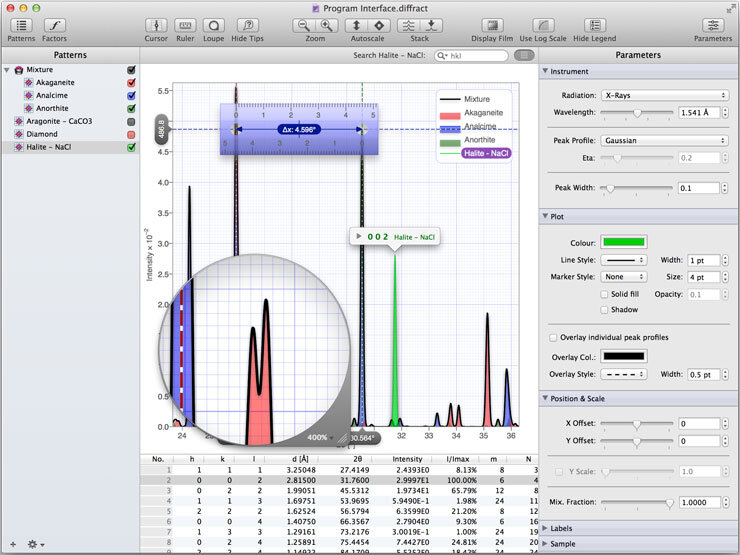This screenshot has width=740, height=555.
Task: Click the zoom in magnifier icon
Action: (x=326, y=25)
